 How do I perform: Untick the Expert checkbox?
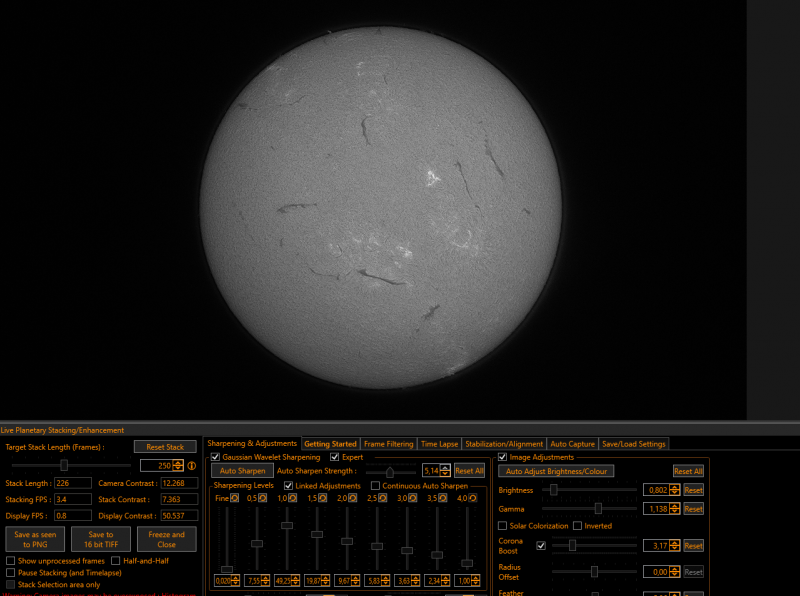point(335,457)
